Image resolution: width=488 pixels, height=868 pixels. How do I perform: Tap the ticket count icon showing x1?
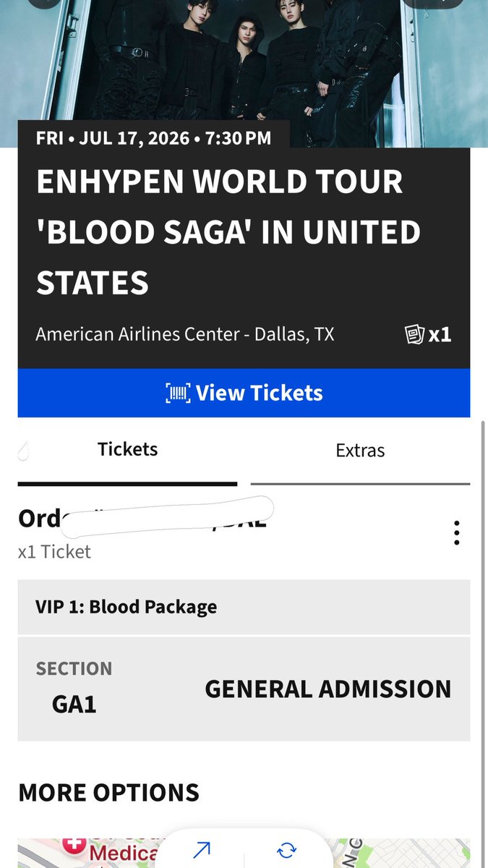[x=428, y=334]
